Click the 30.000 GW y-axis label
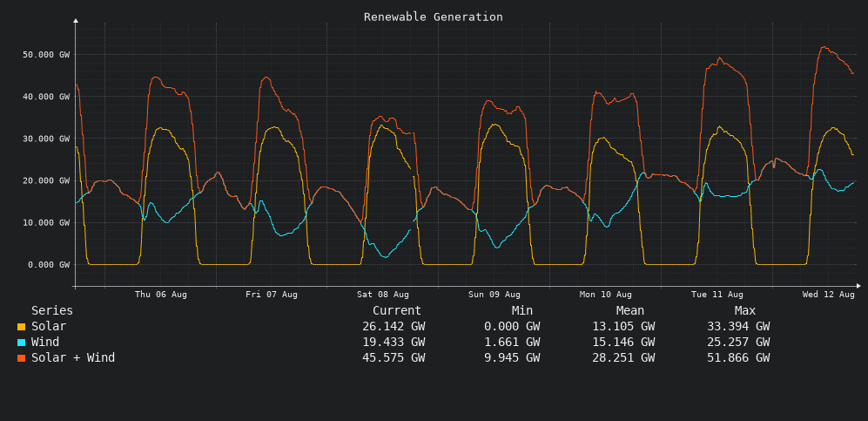Viewport: 868px width, 421px height. (46, 139)
